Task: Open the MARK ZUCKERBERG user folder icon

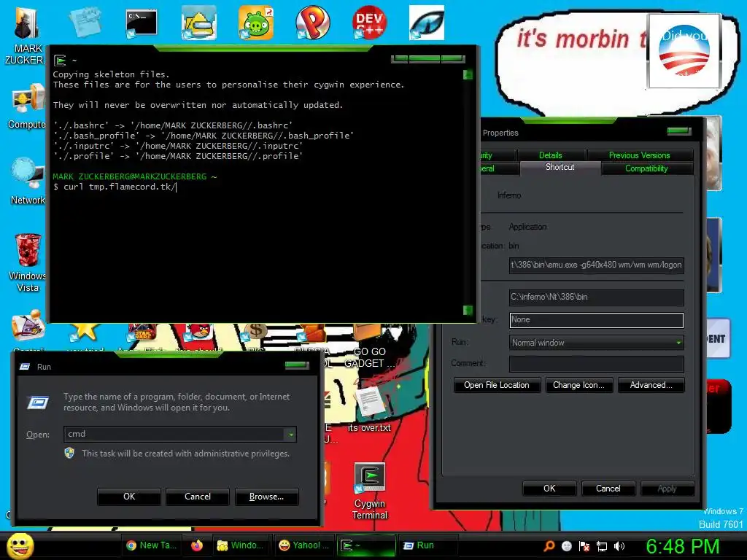Action: click(26, 24)
